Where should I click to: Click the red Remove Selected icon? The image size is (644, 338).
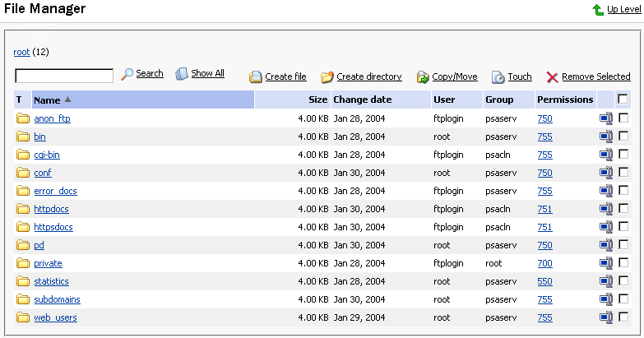tap(553, 77)
